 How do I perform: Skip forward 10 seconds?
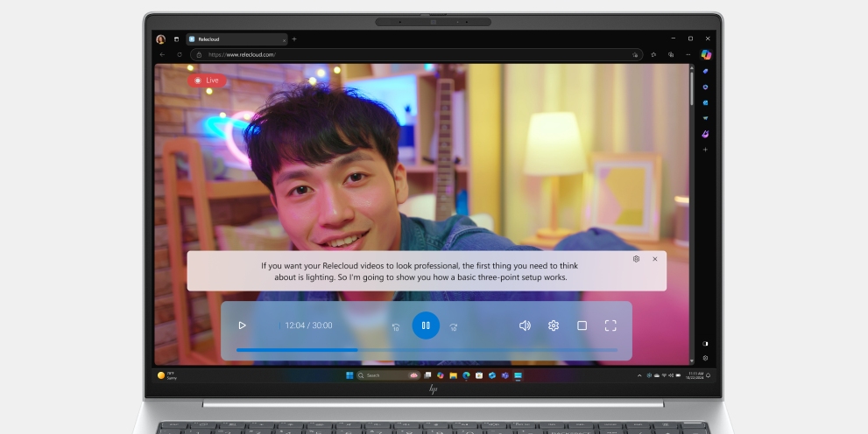coord(454,327)
